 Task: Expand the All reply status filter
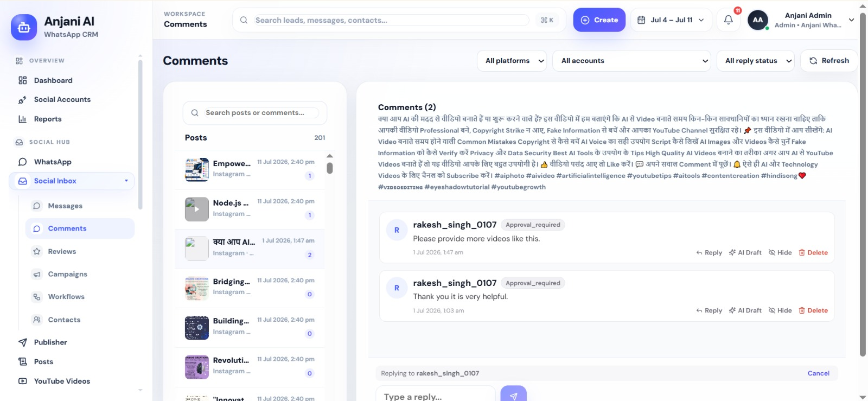pyautogui.click(x=756, y=61)
